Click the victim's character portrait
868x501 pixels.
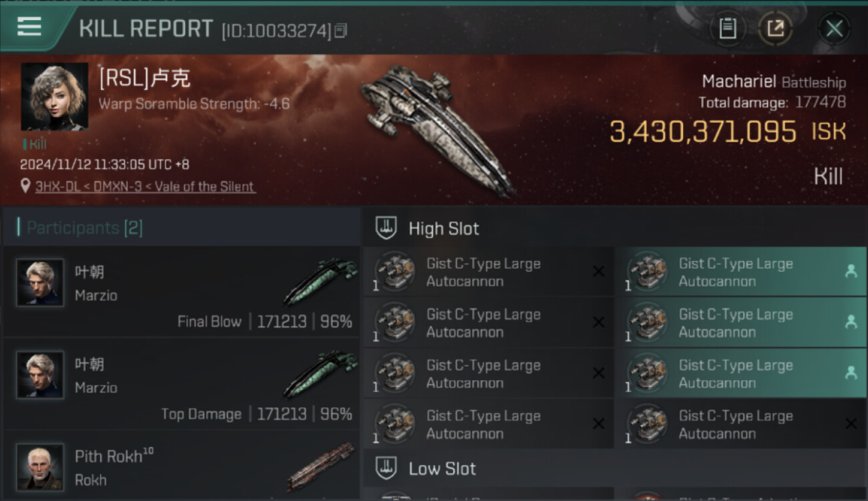point(55,97)
